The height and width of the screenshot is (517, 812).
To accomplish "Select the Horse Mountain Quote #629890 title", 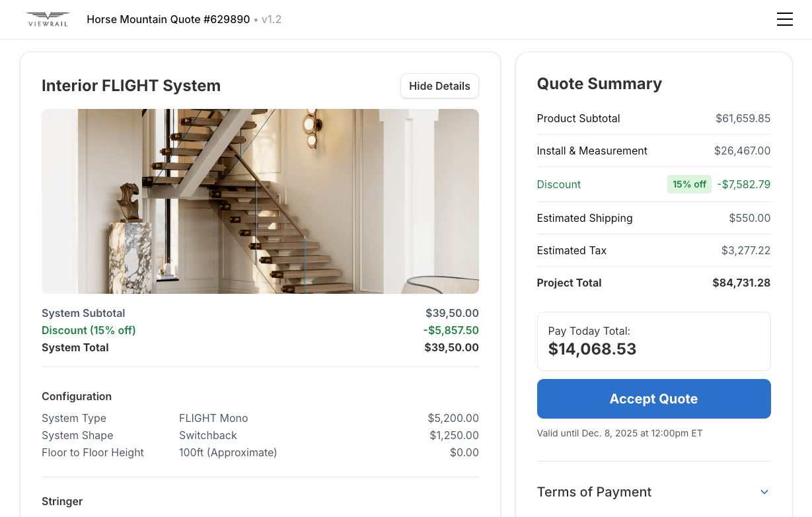I will tap(168, 20).
